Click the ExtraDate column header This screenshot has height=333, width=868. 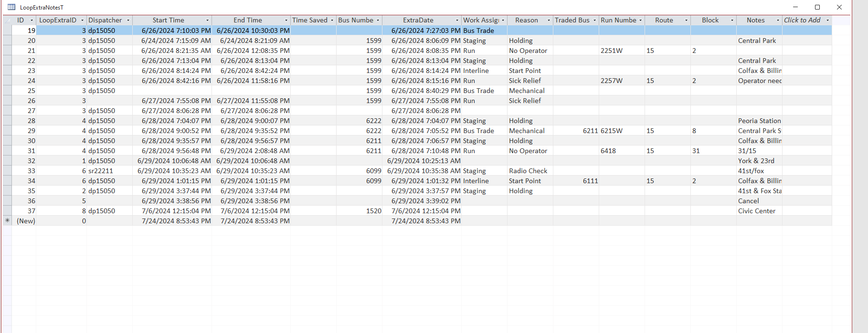click(x=418, y=20)
